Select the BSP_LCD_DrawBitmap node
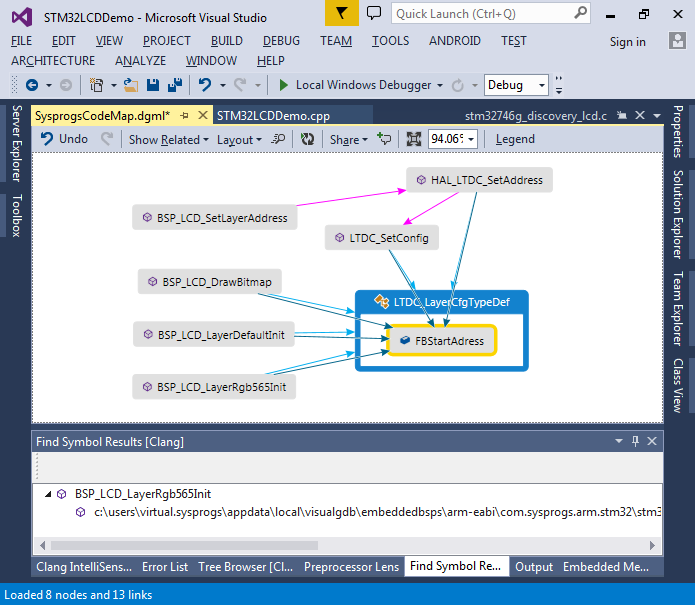This screenshot has width=695, height=605. 210,281
